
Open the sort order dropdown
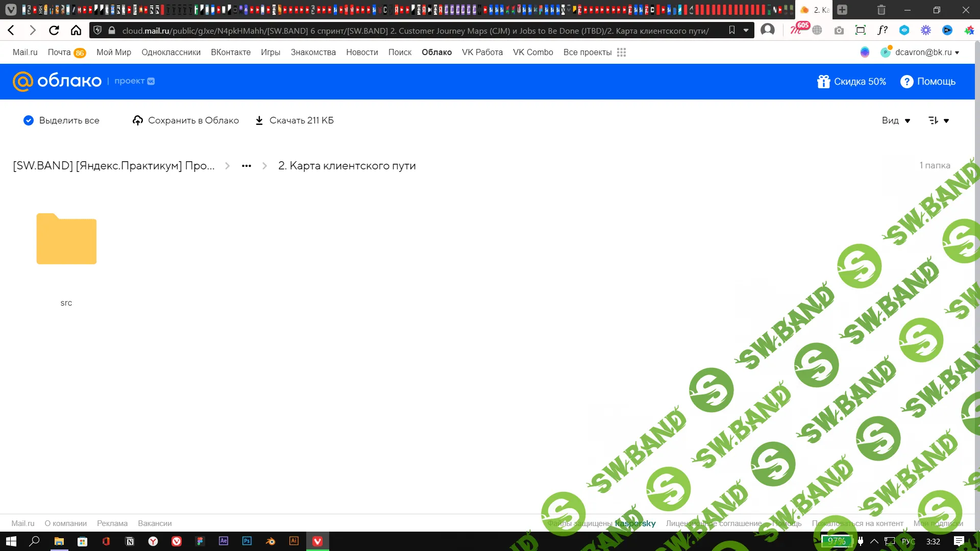[938, 121]
